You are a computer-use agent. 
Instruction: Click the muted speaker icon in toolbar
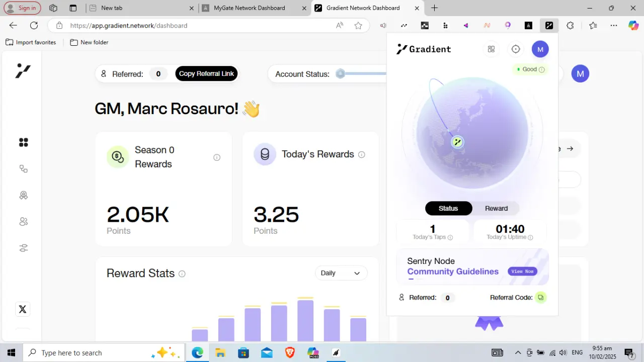tap(383, 25)
